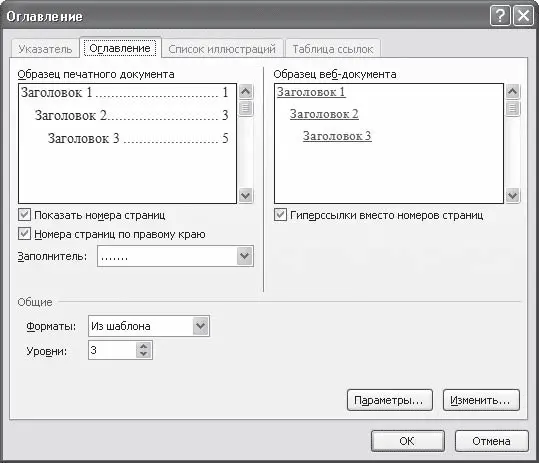Click down arrow in print preview scrollbar
The image size is (539, 463).
[x=246, y=196]
